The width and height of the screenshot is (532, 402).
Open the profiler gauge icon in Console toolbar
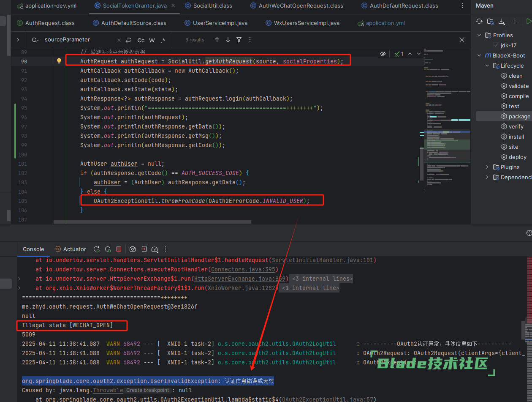pos(155,249)
